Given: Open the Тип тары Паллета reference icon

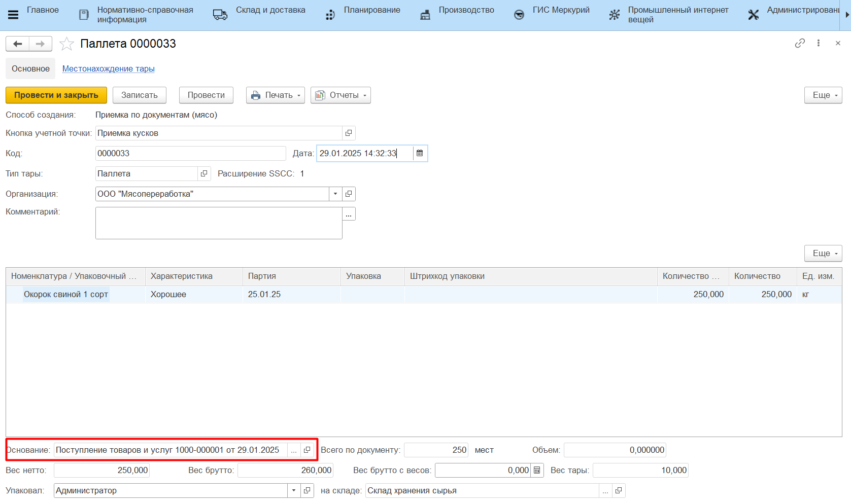Looking at the screenshot, I should 204,173.
